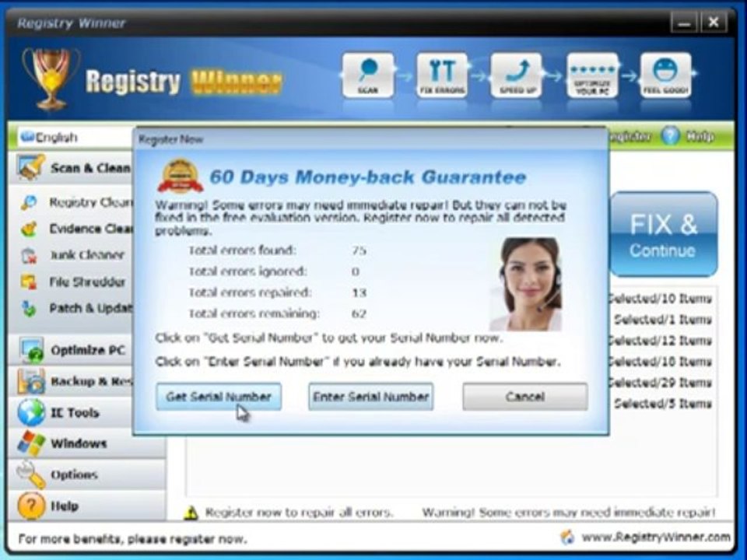Click the Evidence Cleaner icon

click(x=29, y=229)
